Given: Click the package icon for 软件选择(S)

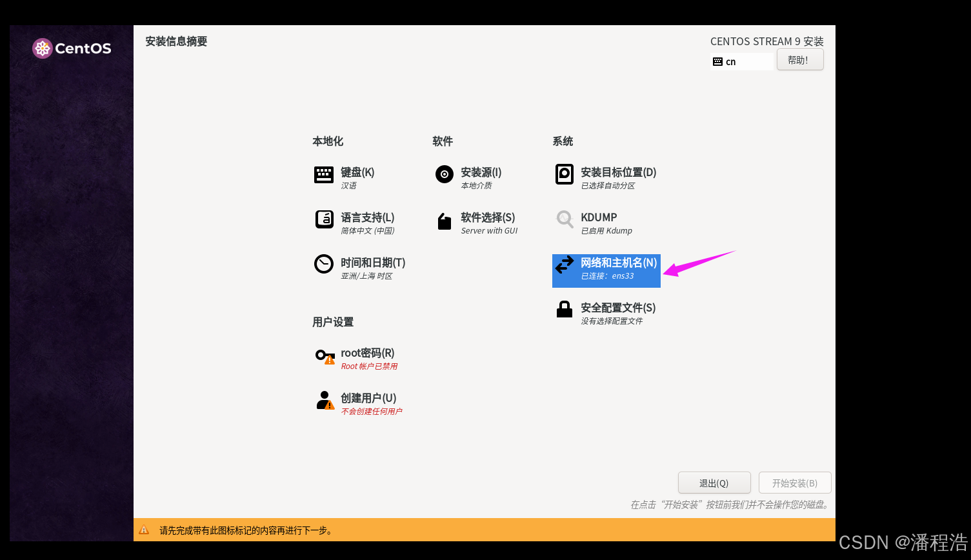Looking at the screenshot, I should (445, 221).
